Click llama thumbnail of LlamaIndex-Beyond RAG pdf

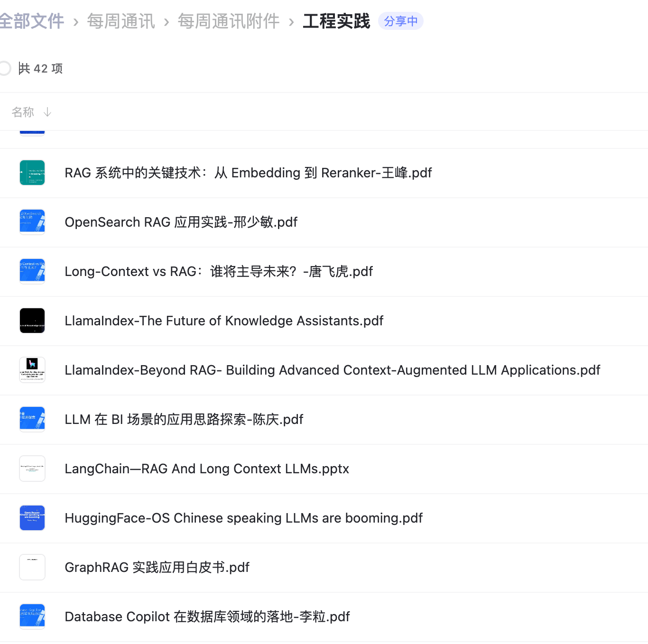pos(32,370)
